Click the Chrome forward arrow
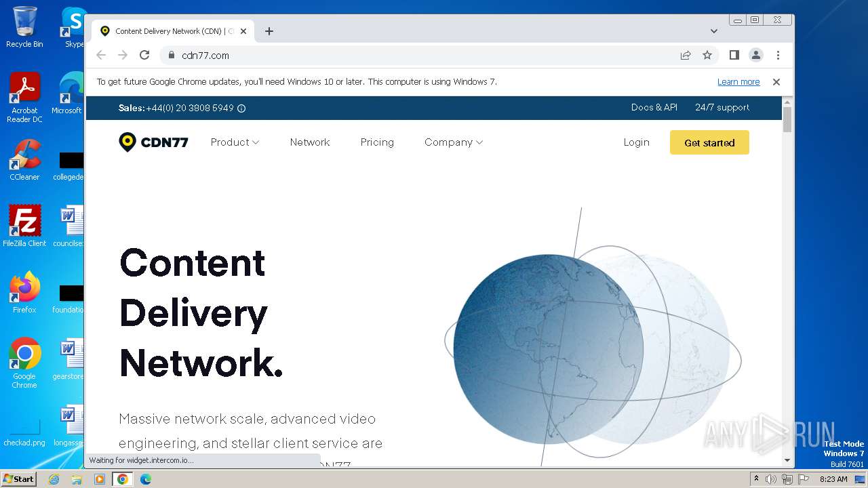This screenshot has height=488, width=868. (x=123, y=55)
